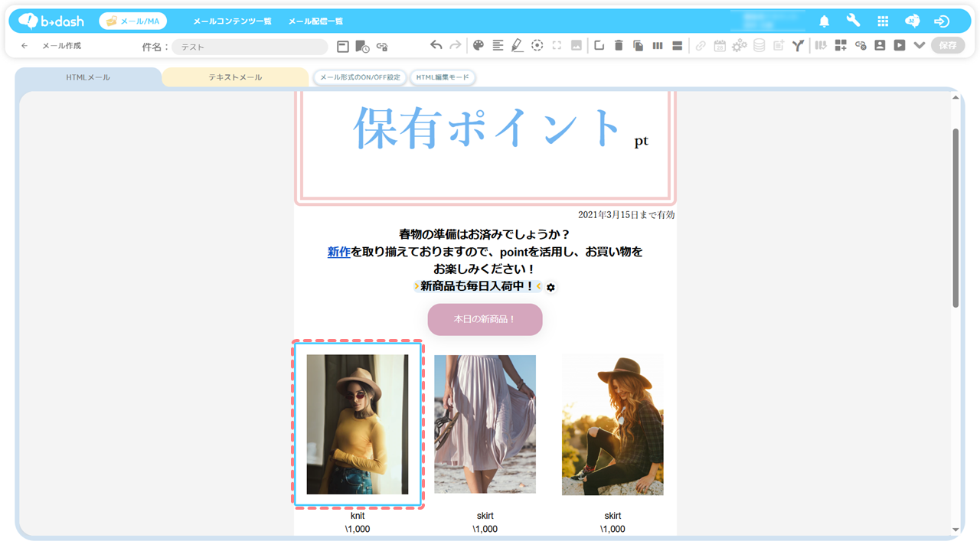Open the text alignment tool
980x551 pixels.
coord(498,45)
